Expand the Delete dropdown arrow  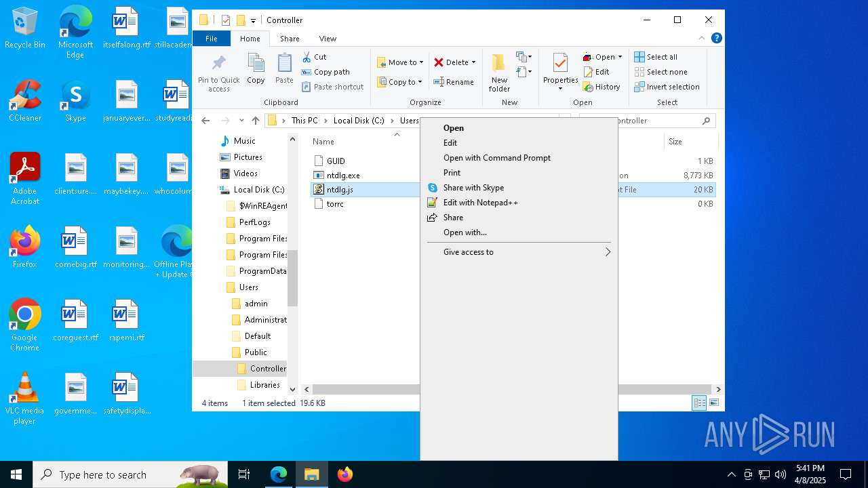coord(473,62)
